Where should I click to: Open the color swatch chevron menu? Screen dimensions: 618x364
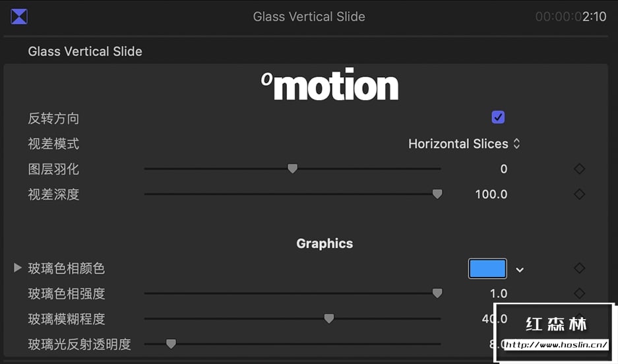[520, 269]
